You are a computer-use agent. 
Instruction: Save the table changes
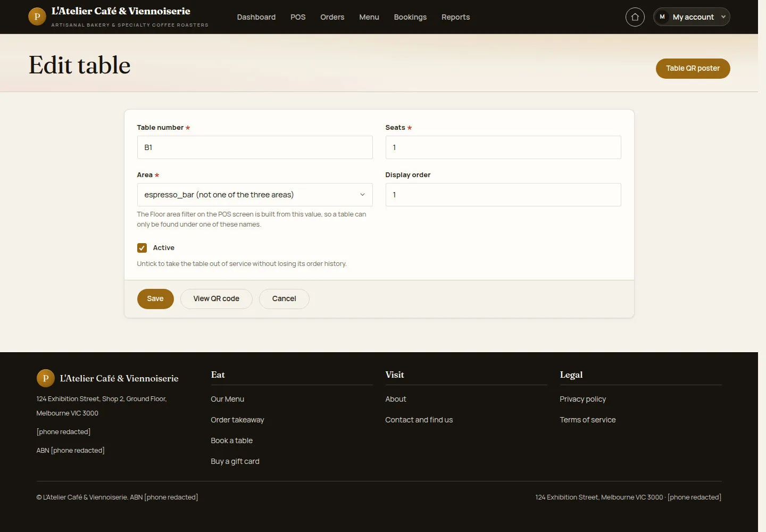coord(155,299)
